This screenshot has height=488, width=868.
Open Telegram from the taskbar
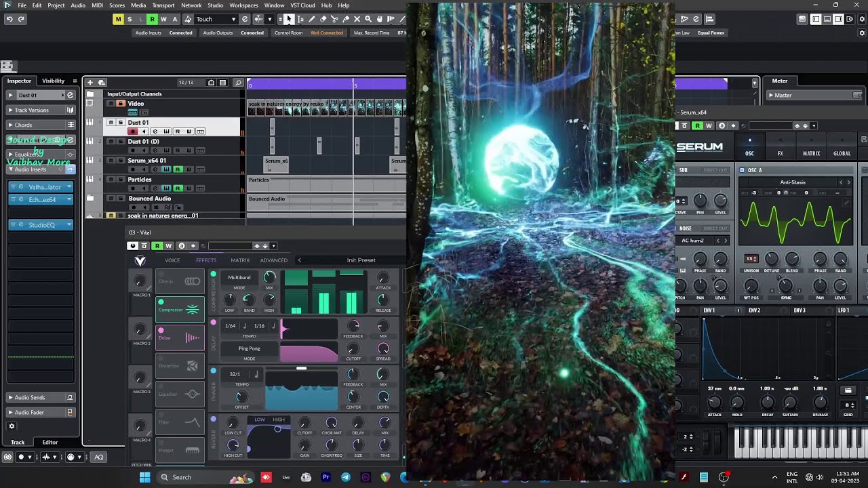click(346, 477)
